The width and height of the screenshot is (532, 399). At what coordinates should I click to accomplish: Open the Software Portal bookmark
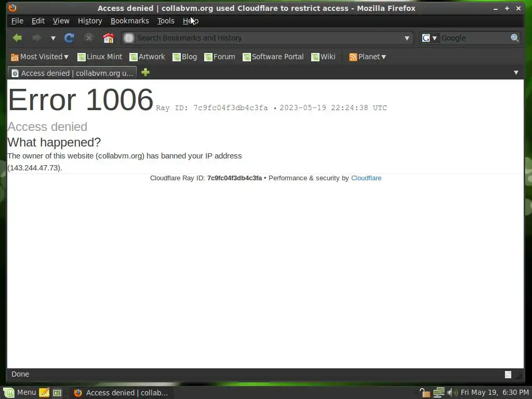[x=273, y=57]
